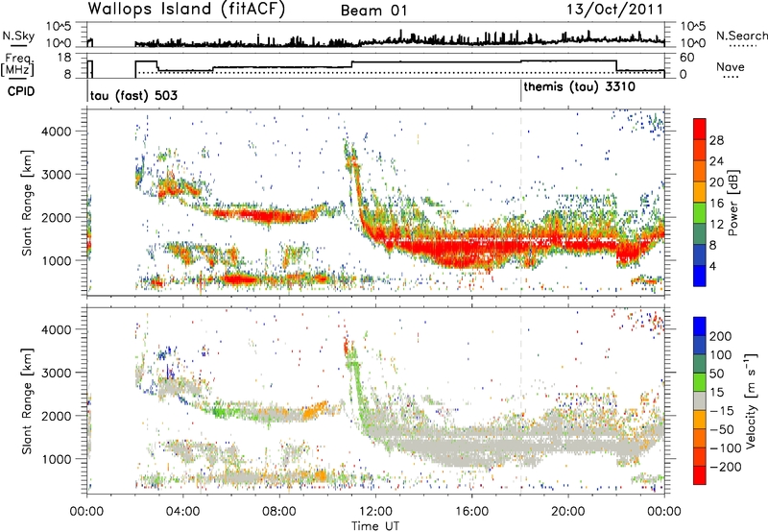Image resolution: width=768 pixels, height=532 pixels.
Task: Click the 18 tick on frequency axis
Action: tap(63, 58)
